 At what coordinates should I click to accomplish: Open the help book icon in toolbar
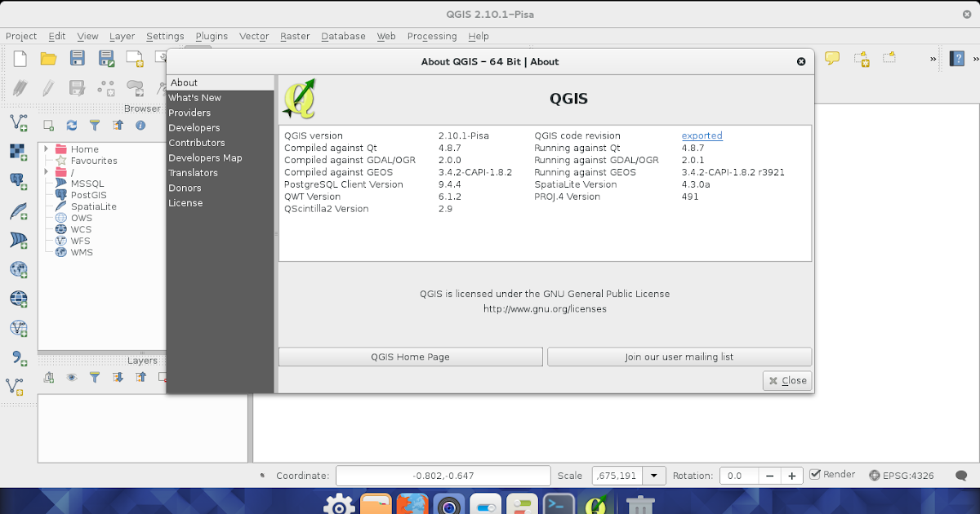coord(957,59)
